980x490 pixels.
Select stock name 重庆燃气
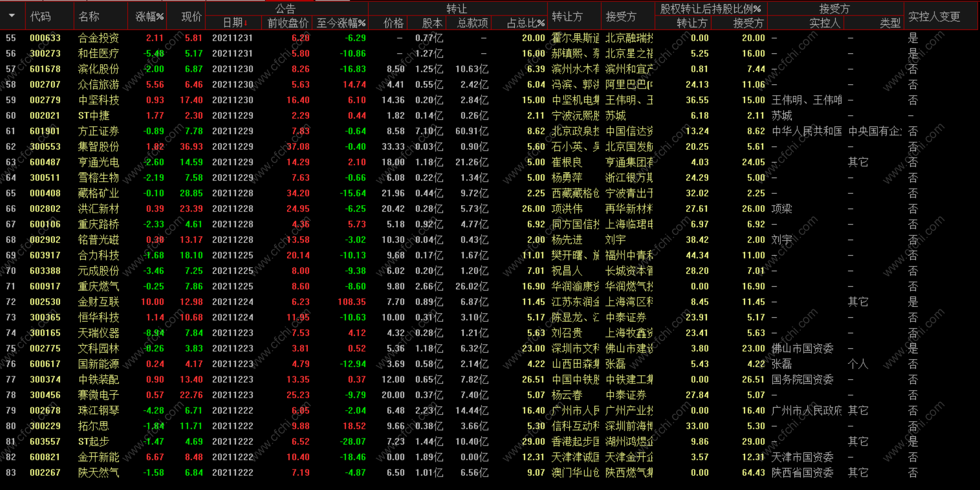[98, 286]
